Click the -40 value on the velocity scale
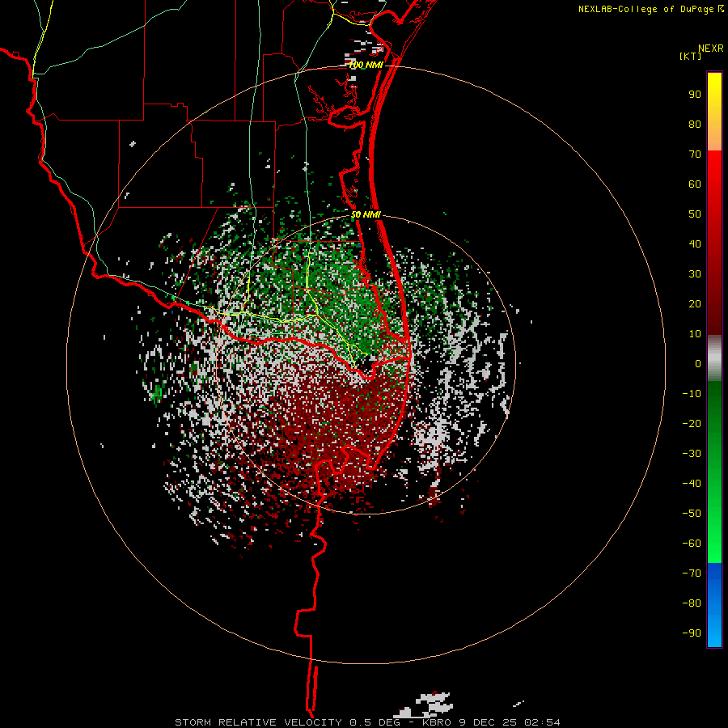Screen dimensions: 728x728 [x=692, y=484]
